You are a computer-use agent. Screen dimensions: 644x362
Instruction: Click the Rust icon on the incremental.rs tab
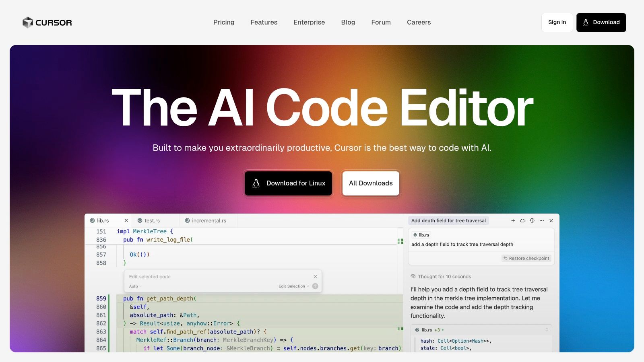click(188, 220)
